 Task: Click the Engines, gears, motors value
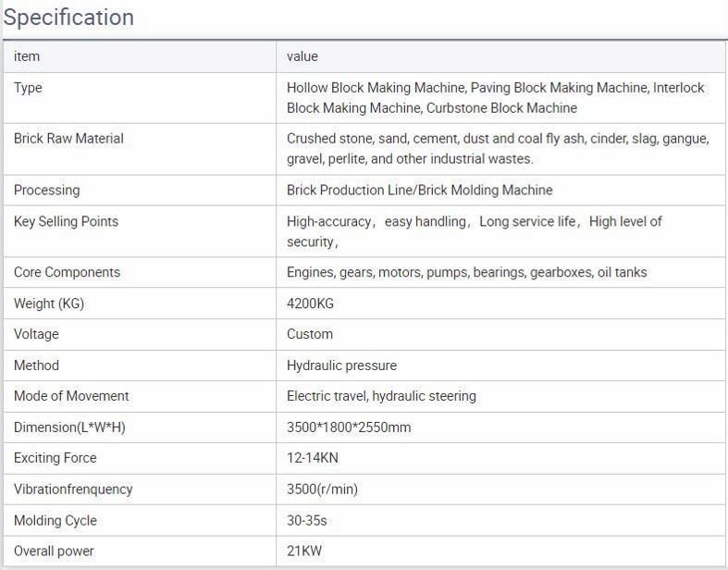point(466,272)
